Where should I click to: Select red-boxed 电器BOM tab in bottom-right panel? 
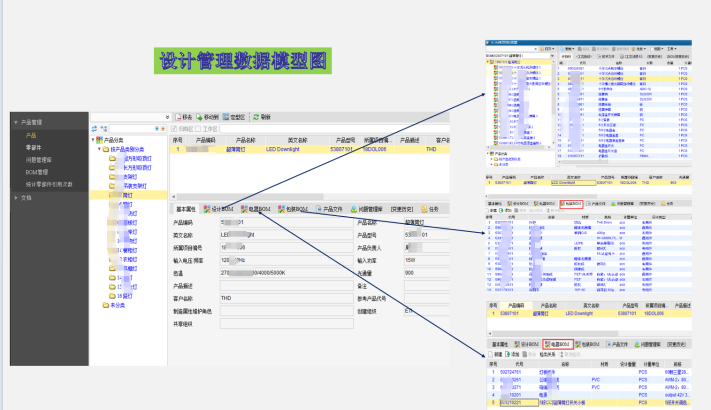[x=558, y=344]
